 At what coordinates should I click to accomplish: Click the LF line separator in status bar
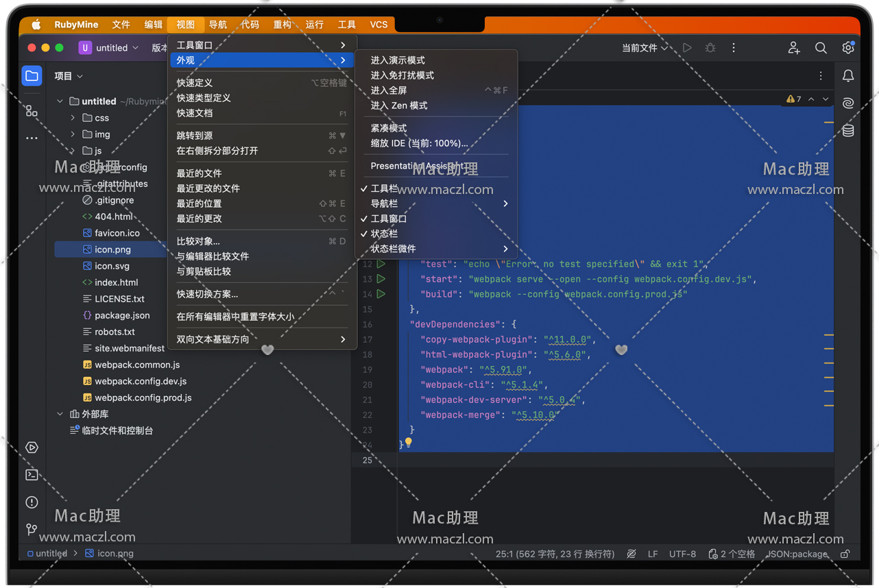tap(653, 554)
